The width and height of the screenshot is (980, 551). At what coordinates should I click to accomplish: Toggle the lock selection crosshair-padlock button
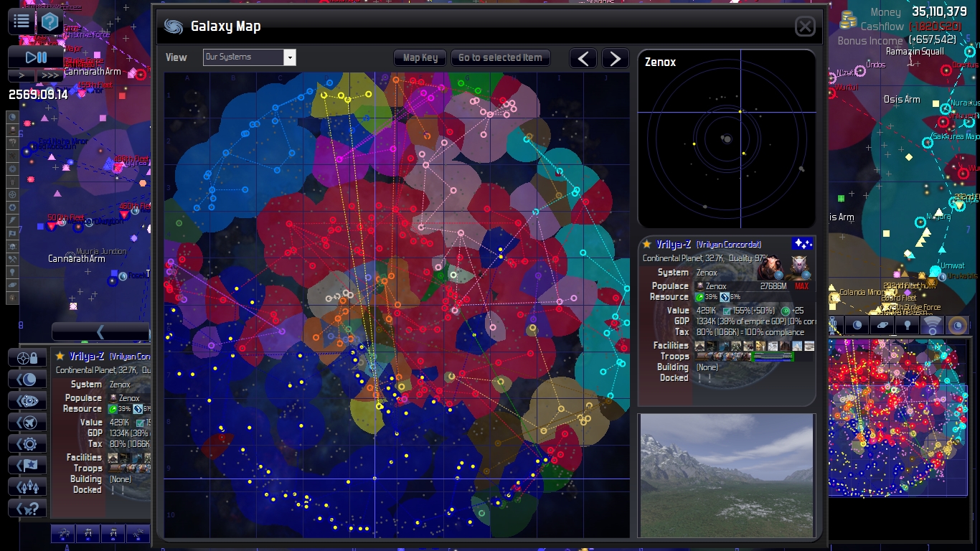[x=27, y=358]
